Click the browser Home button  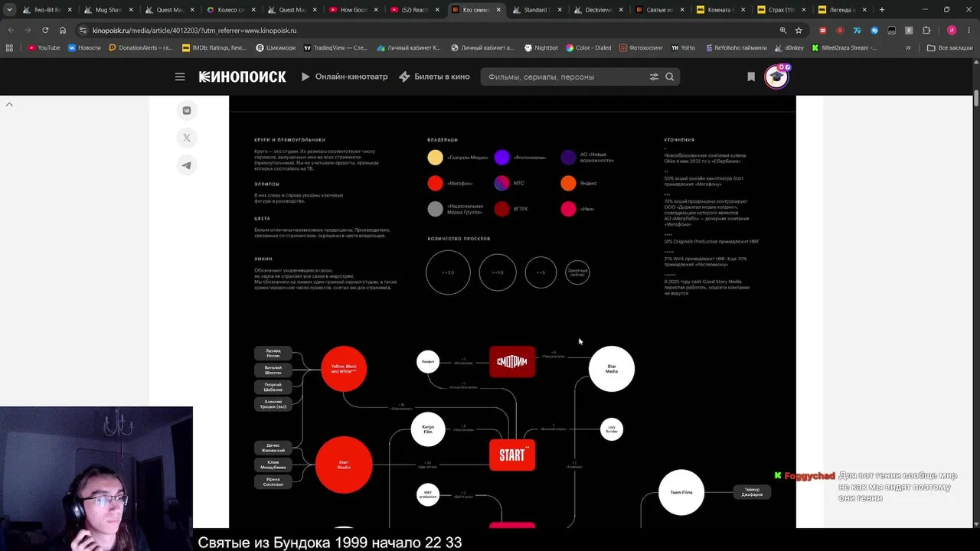[63, 30]
